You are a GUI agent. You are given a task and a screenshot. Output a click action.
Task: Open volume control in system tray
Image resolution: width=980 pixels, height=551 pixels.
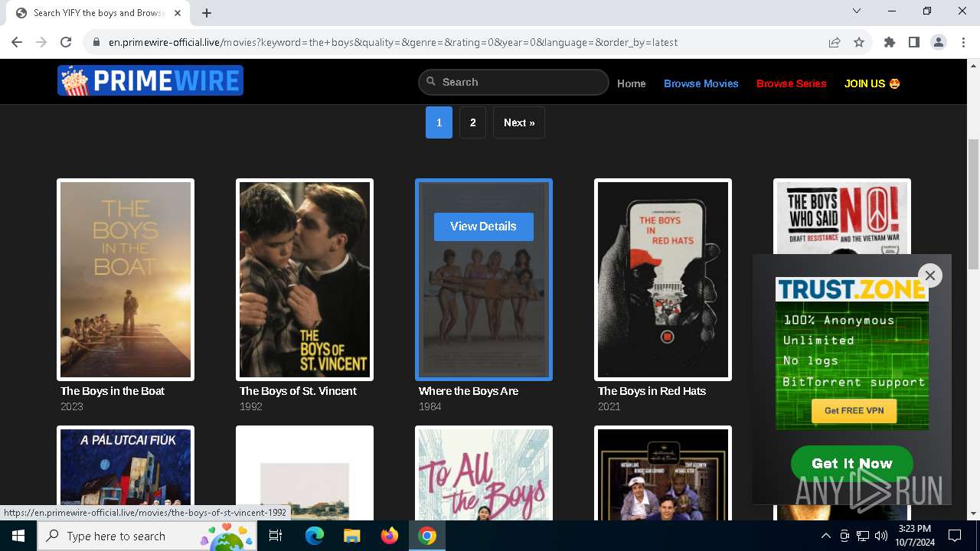pyautogui.click(x=881, y=536)
